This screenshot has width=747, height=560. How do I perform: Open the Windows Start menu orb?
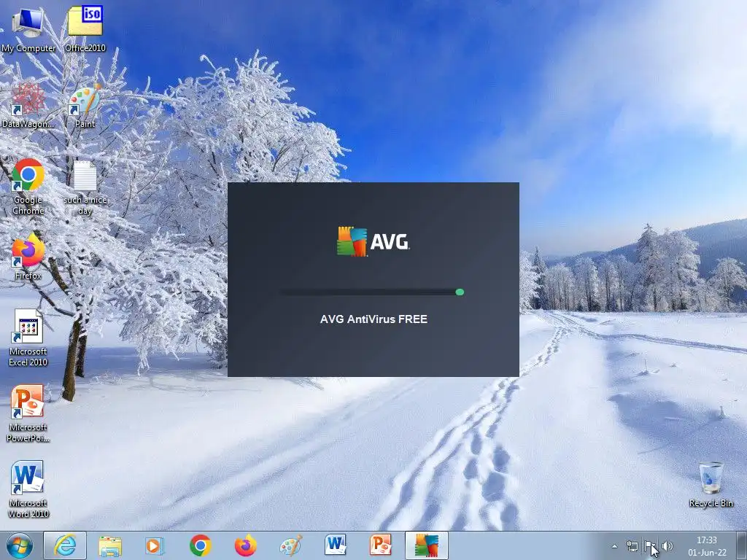click(x=20, y=545)
